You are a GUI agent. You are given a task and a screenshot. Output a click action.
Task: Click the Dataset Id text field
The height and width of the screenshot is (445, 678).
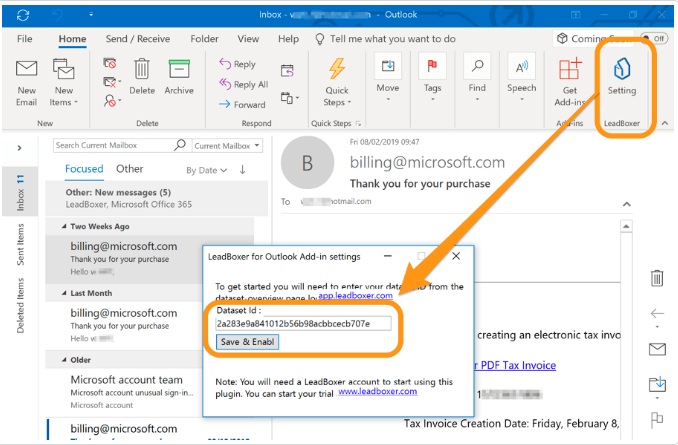pyautogui.click(x=303, y=323)
